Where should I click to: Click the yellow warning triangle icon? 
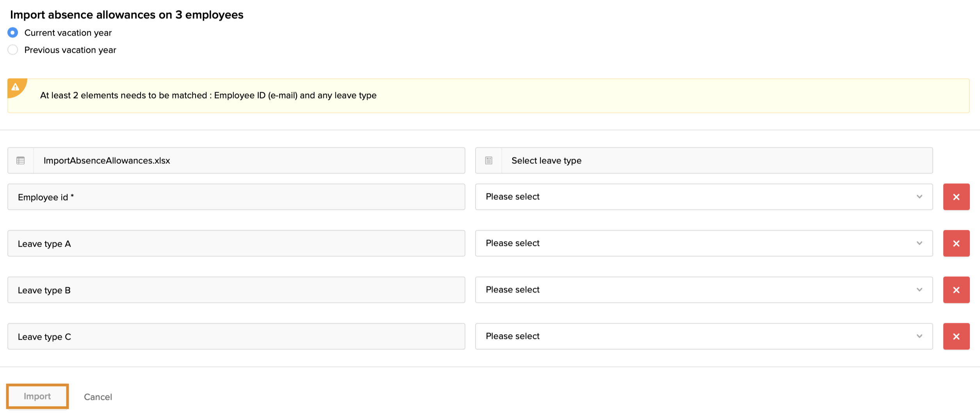pyautogui.click(x=15, y=87)
